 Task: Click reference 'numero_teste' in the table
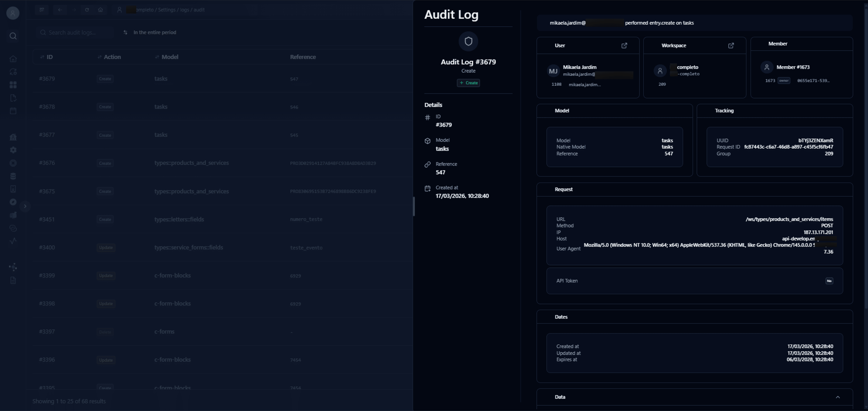pos(306,220)
